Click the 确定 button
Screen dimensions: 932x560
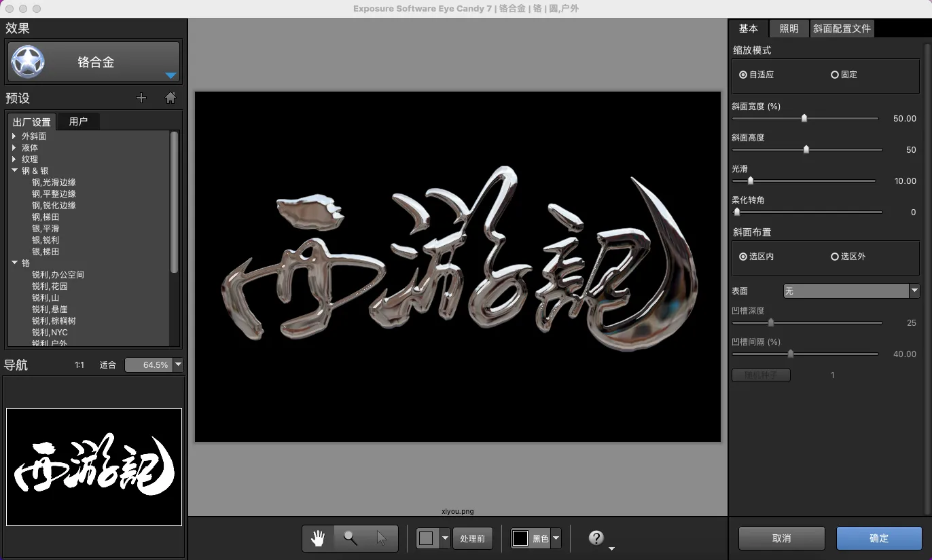click(x=879, y=538)
